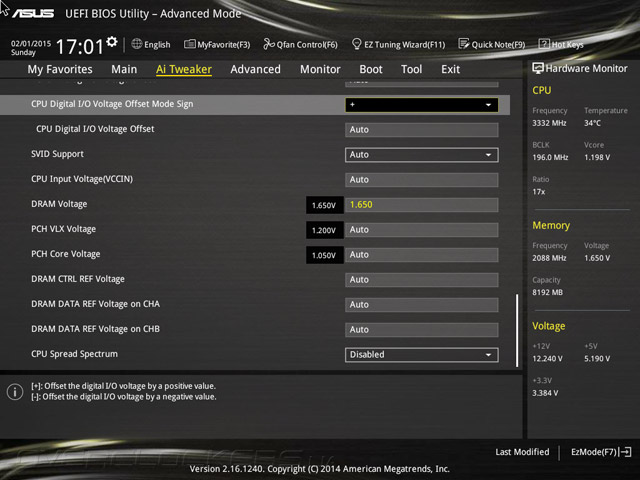Image resolution: width=640 pixels, height=480 pixels.
Task: Switch to the Boot tab
Action: (371, 69)
